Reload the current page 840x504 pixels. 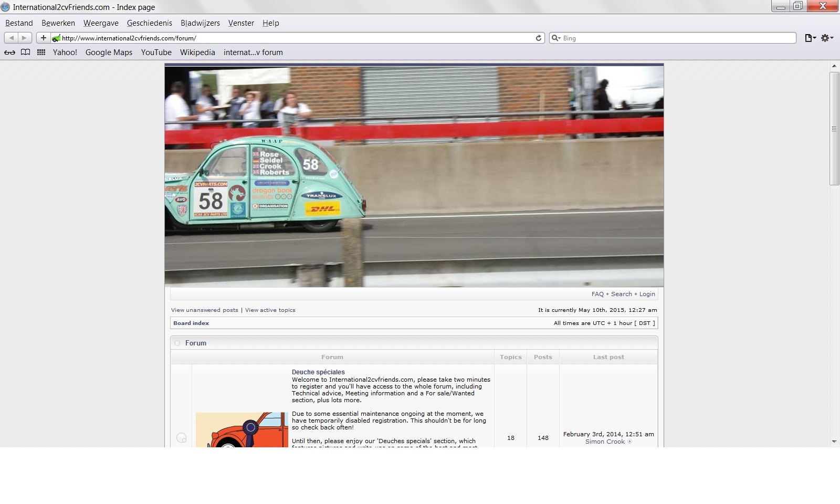(x=538, y=38)
